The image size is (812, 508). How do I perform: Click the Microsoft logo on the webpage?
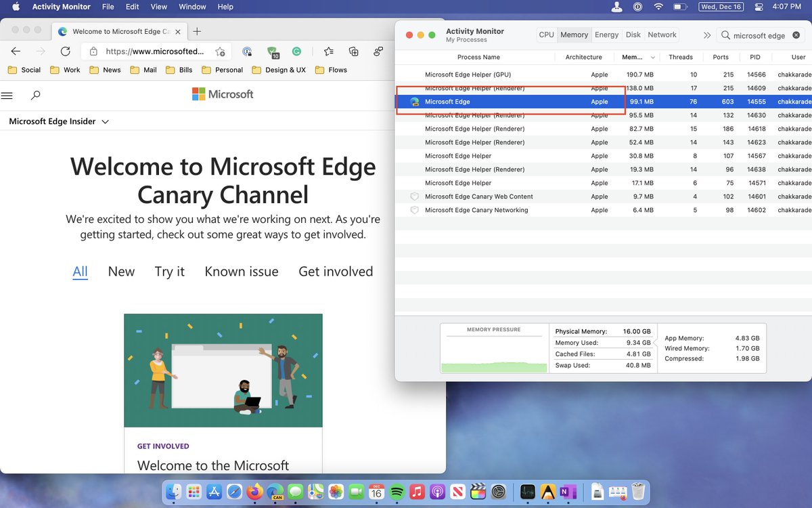tap(223, 94)
